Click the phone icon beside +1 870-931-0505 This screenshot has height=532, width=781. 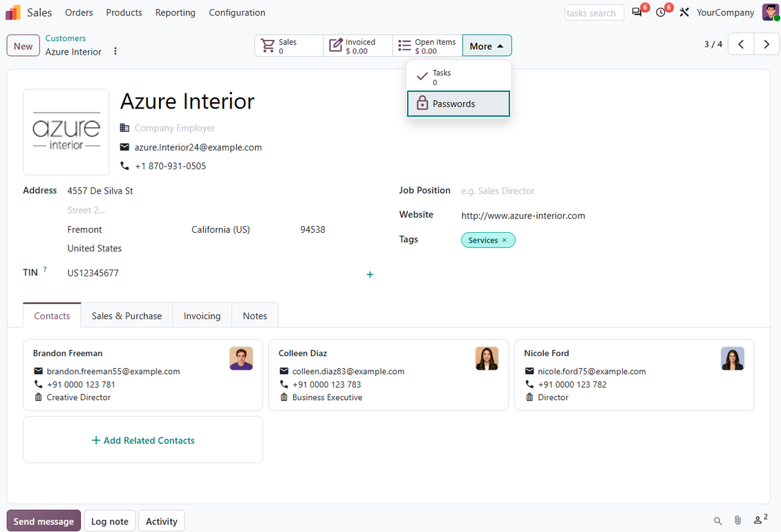click(x=124, y=166)
